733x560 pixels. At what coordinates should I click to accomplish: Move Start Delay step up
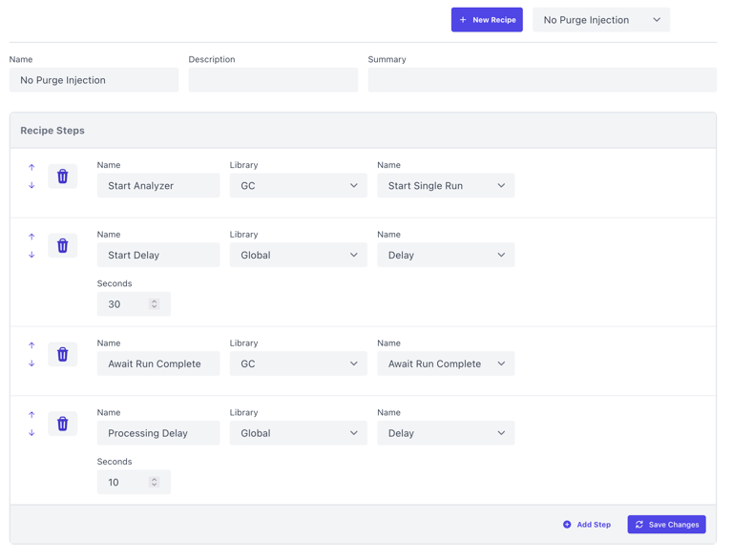point(31,237)
